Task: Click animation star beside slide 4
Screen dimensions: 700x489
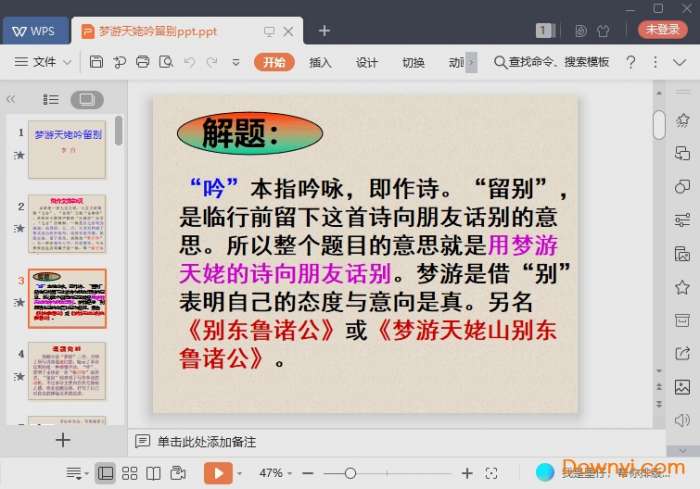Action: point(19,376)
